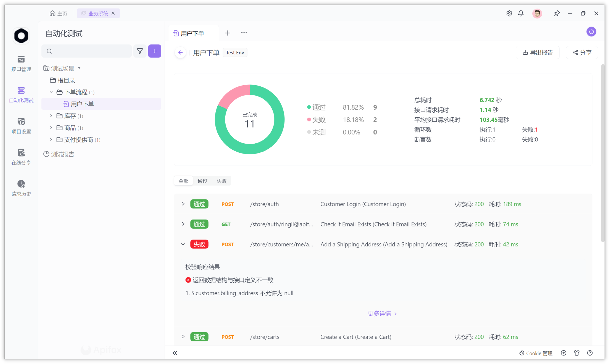Open the settings gear in the title bar
The height and width of the screenshot is (364, 610).
(509, 13)
